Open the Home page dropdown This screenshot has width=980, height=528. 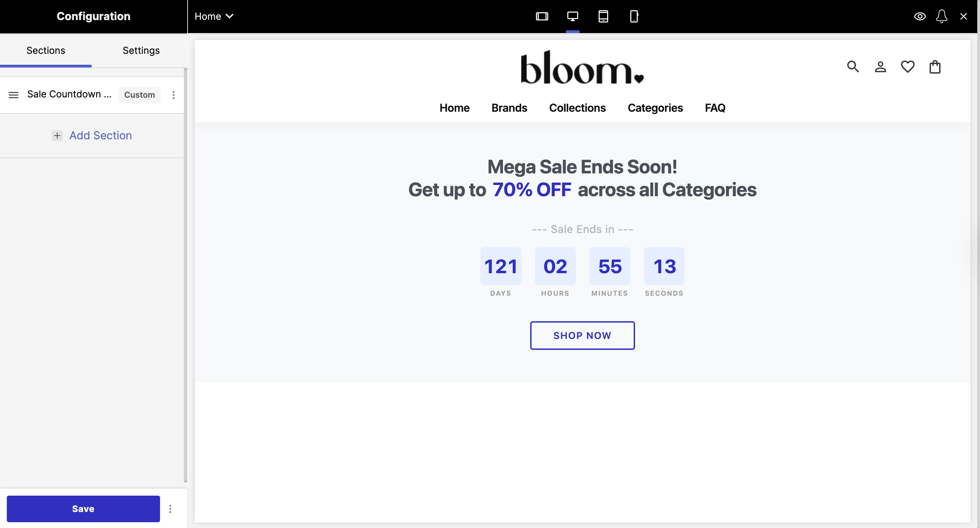pyautogui.click(x=214, y=16)
